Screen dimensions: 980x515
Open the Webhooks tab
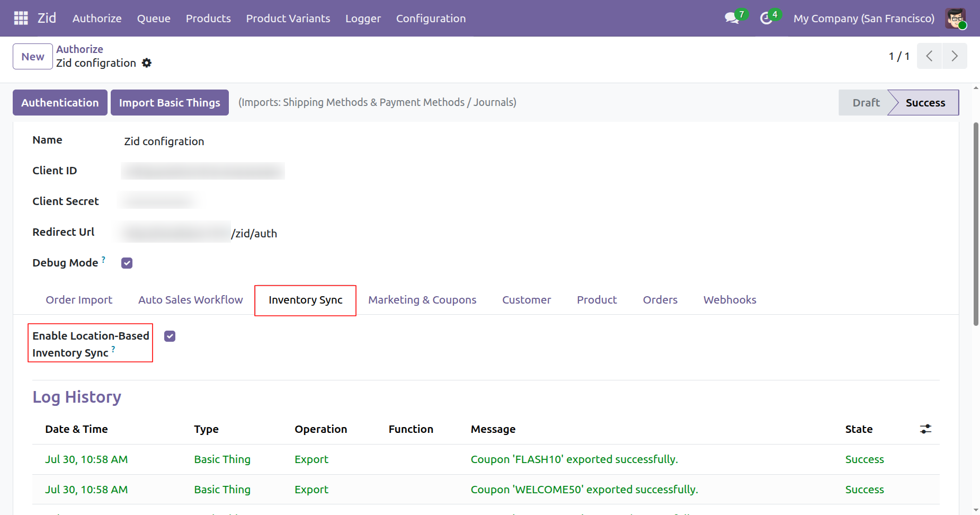pos(729,300)
